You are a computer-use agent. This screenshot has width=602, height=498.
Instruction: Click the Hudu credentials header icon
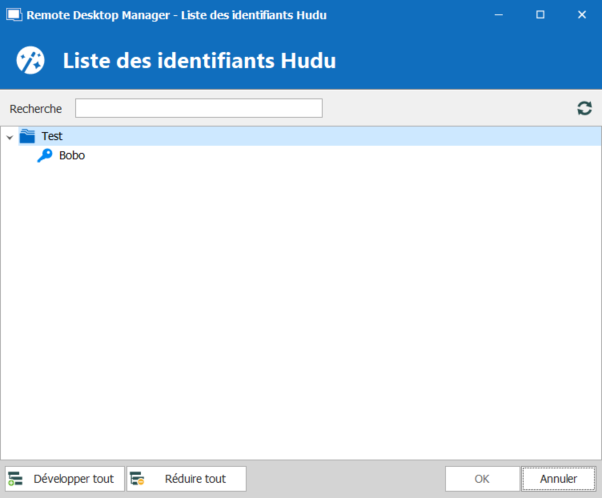(30, 60)
